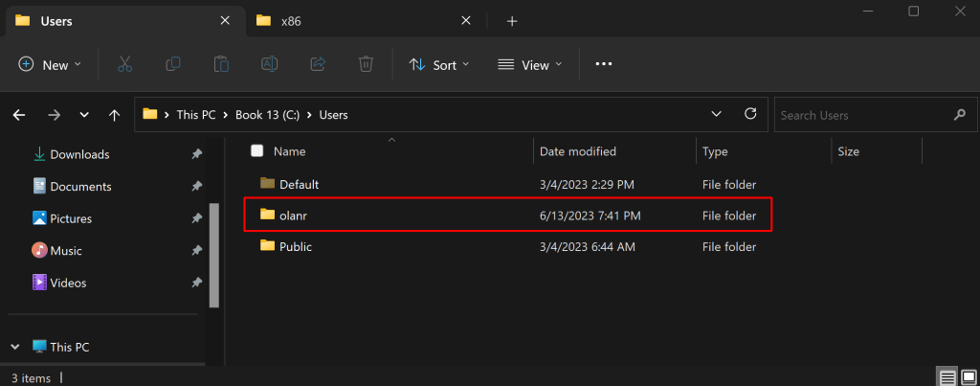
Task: Open the three-dots See more menu
Action: click(x=603, y=64)
